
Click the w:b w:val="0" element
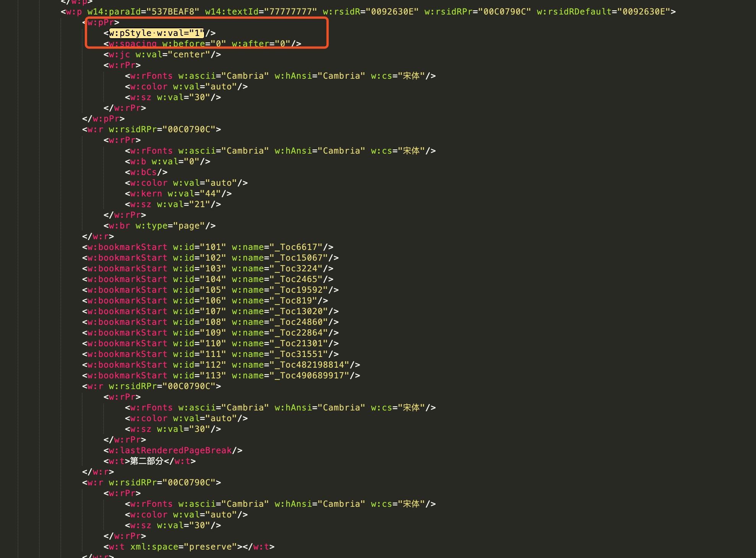(167, 162)
